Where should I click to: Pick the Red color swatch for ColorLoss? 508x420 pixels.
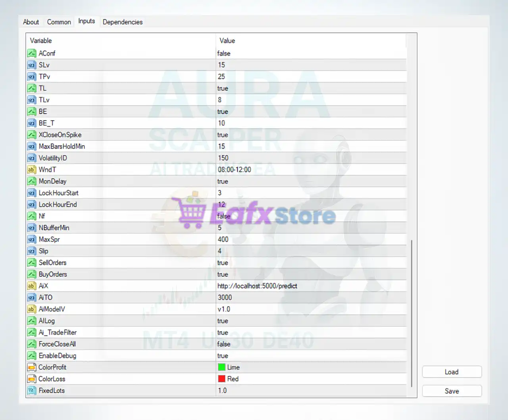pyautogui.click(x=221, y=379)
